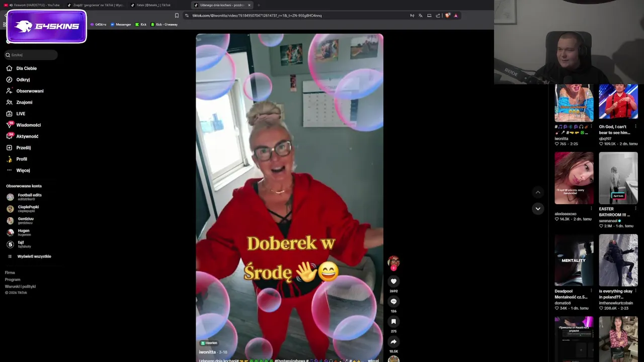Open the video comments bubble icon

(393, 301)
